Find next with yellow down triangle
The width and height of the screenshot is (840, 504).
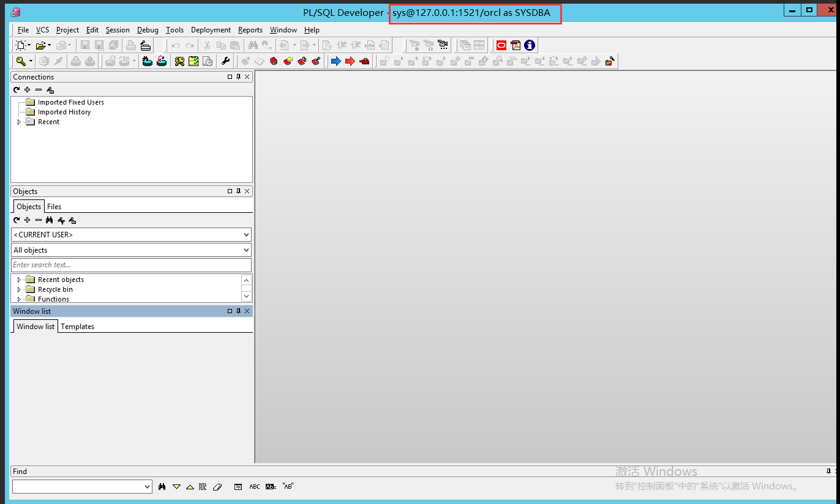point(176,487)
